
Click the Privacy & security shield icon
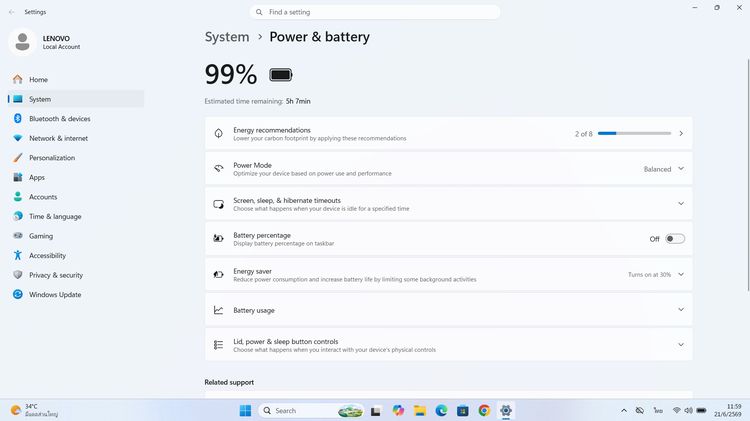(x=18, y=275)
